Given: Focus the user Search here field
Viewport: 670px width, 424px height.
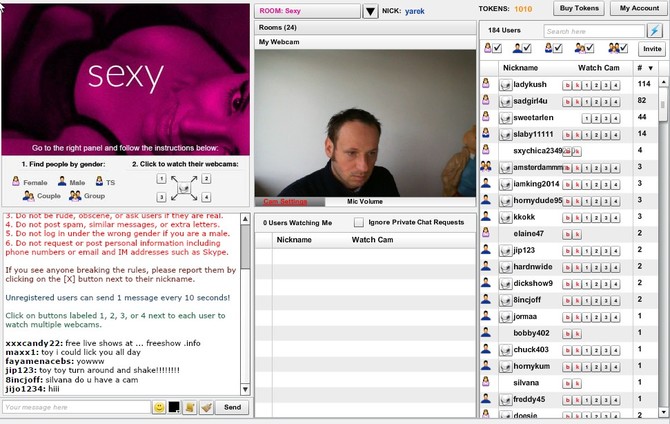Looking at the screenshot, I should point(594,31).
